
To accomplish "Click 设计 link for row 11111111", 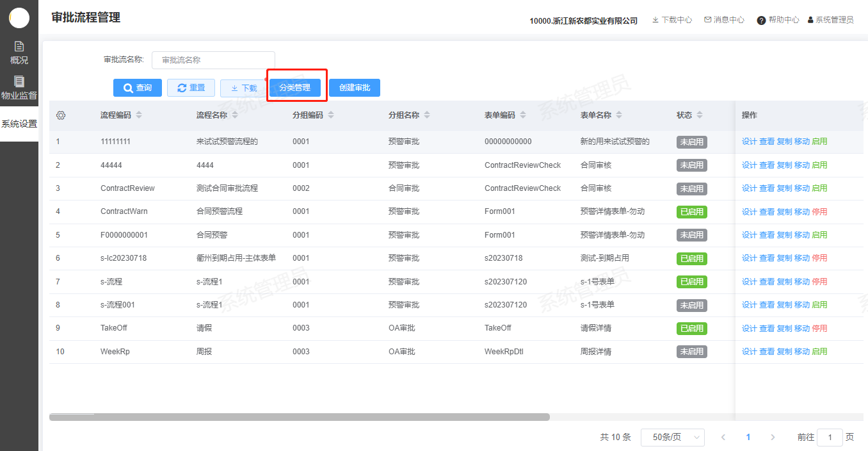I will click(x=749, y=142).
